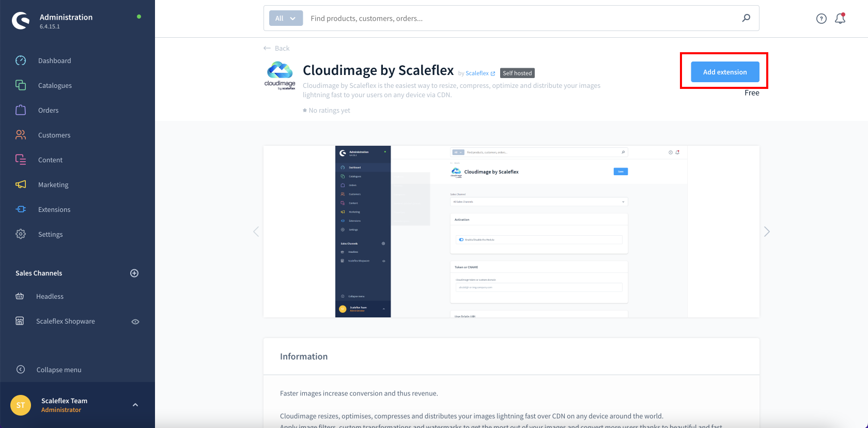Click the Extensions plug icon
The width and height of the screenshot is (868, 428).
pos(21,209)
